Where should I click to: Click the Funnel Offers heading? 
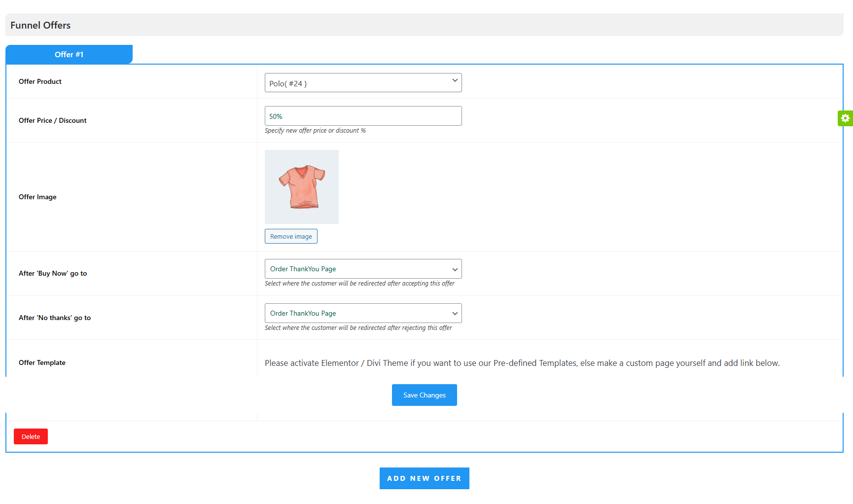tap(40, 25)
